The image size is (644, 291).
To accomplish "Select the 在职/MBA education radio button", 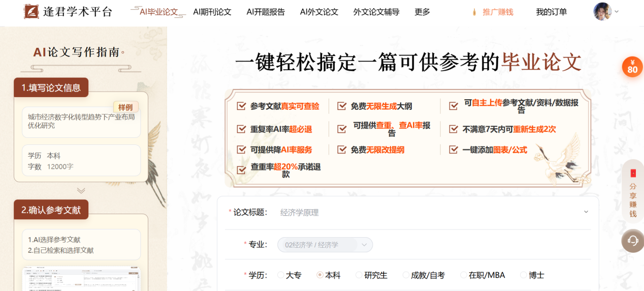I will 464,275.
